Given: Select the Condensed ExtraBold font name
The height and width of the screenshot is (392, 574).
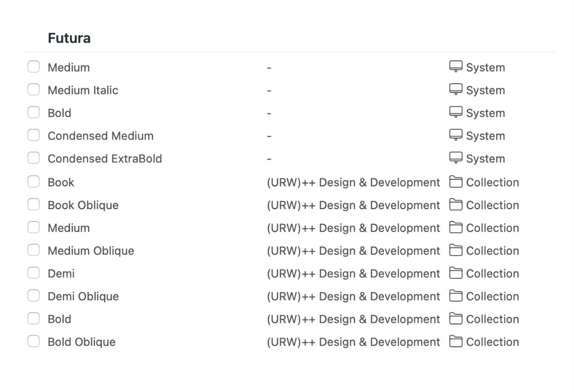Looking at the screenshot, I should pos(105,158).
